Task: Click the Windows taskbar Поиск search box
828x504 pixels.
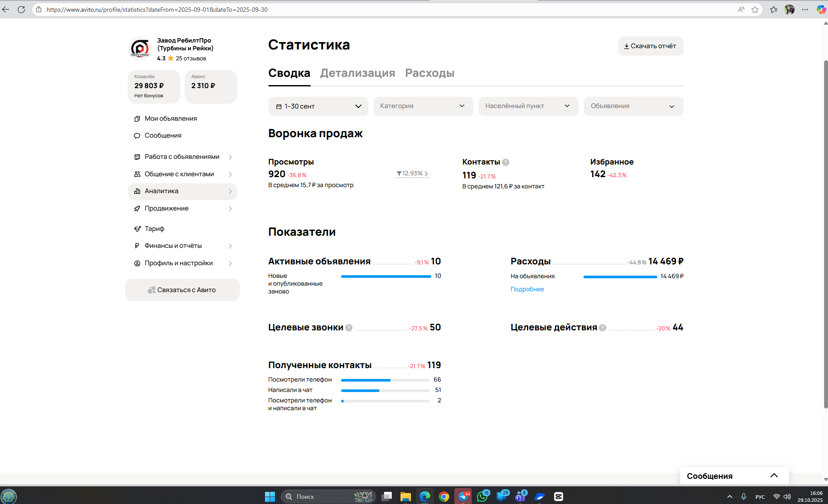Action: pos(328,497)
